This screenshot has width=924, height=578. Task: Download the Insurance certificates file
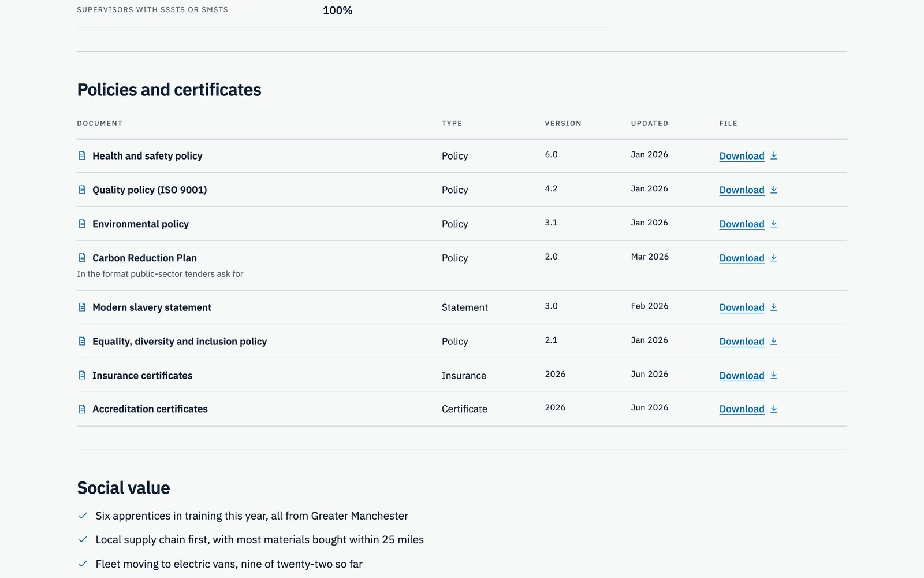[x=748, y=376]
